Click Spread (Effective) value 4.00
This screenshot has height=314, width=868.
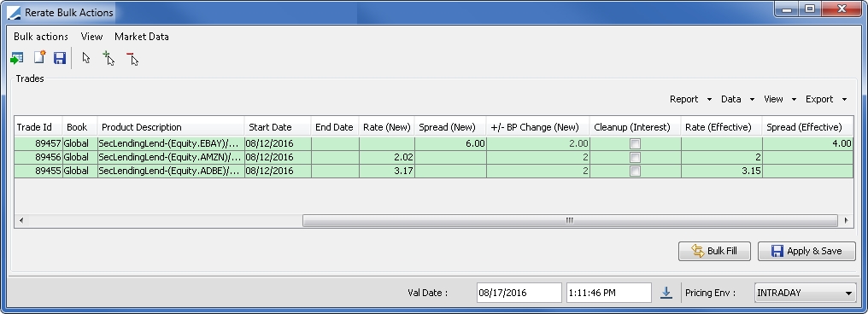pos(807,143)
